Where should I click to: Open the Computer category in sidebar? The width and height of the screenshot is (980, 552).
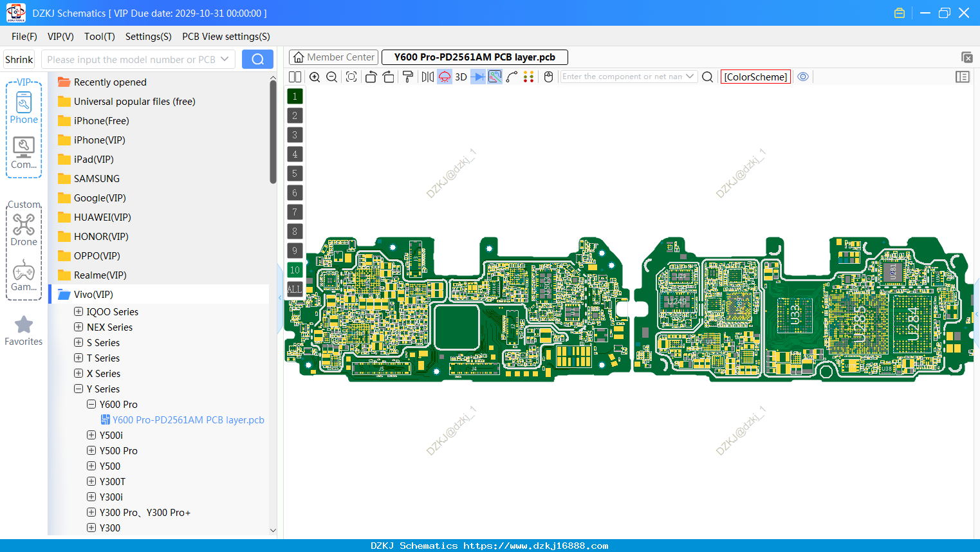[24, 153]
